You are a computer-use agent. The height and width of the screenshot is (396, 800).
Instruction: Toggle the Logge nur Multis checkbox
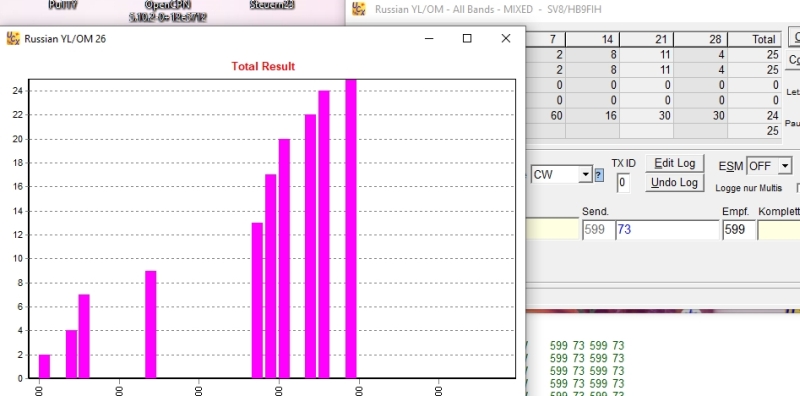(x=797, y=188)
